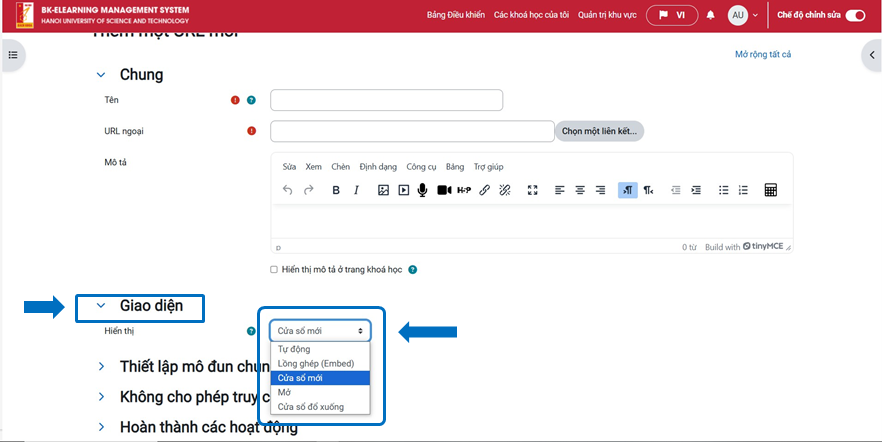Set right-to-left text direction
Image resolution: width=882 pixels, height=442 pixels.
tap(648, 190)
